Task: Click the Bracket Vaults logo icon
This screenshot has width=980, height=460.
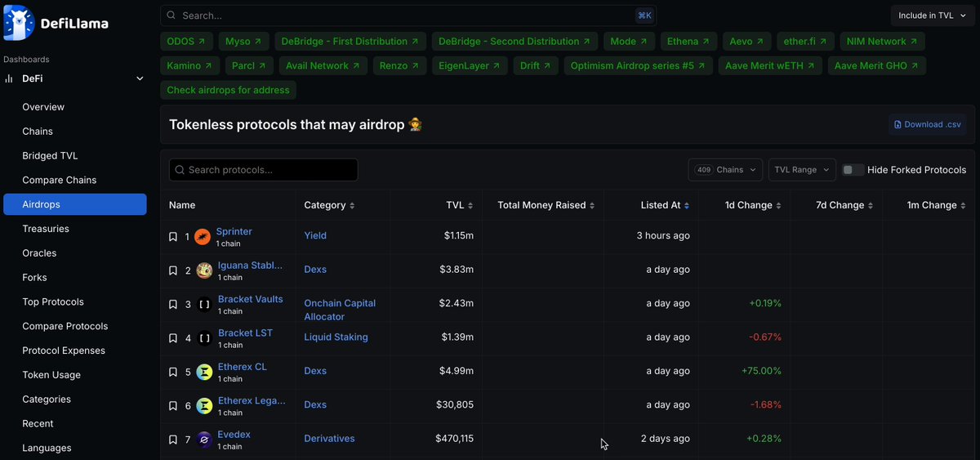Action: click(x=204, y=305)
